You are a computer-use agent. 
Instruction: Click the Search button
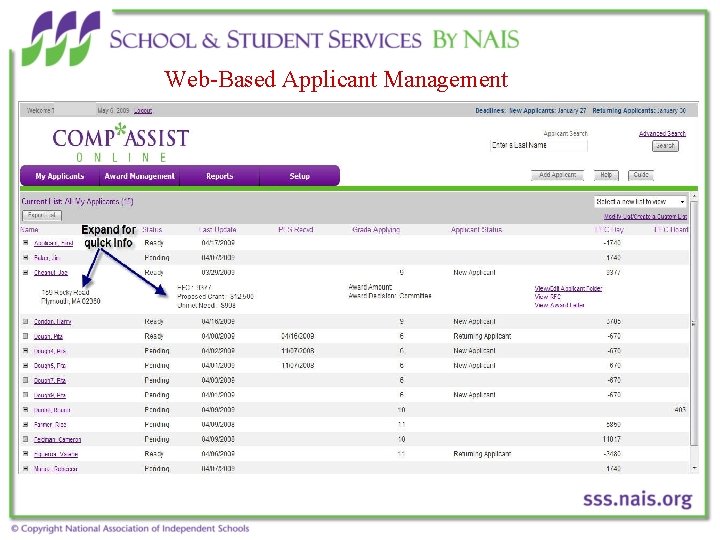[x=665, y=146]
